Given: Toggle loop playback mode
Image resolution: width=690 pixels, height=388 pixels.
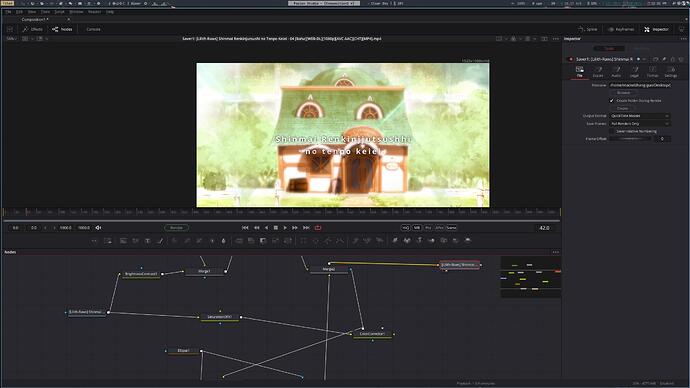Looking at the screenshot, I should point(318,228).
